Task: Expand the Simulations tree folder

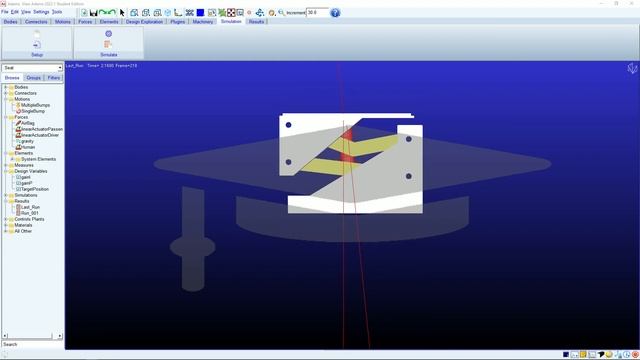Action: pyautogui.click(x=6, y=196)
